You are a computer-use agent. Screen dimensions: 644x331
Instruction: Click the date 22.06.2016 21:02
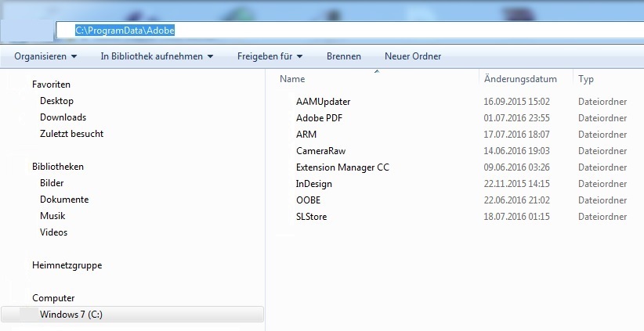(516, 200)
